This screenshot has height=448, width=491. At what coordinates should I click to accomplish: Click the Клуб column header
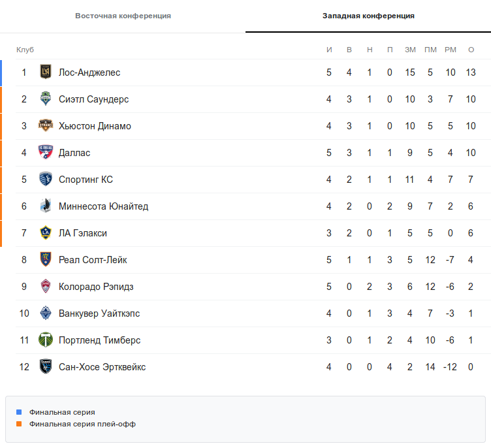(x=25, y=50)
